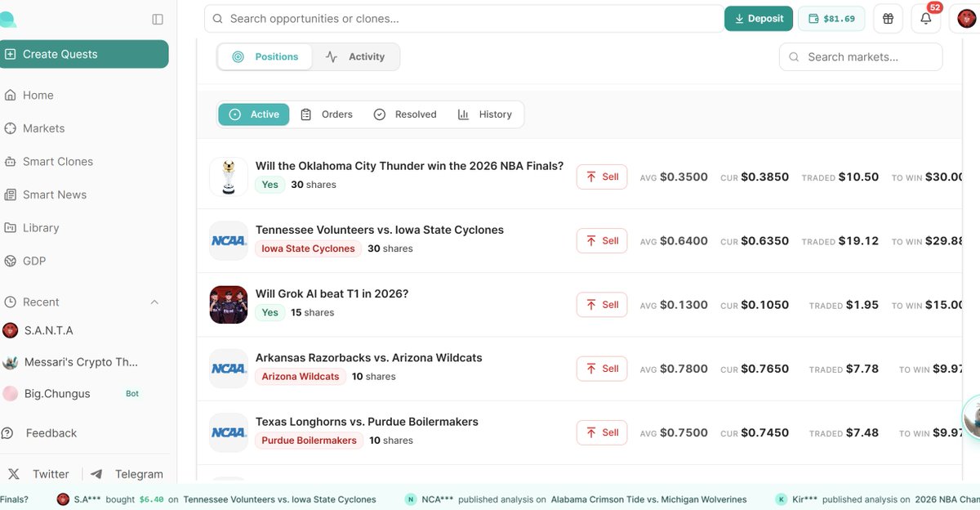Viewport: 980px width, 510px height.
Task: Open Twitter link with X icon
Action: coord(39,474)
